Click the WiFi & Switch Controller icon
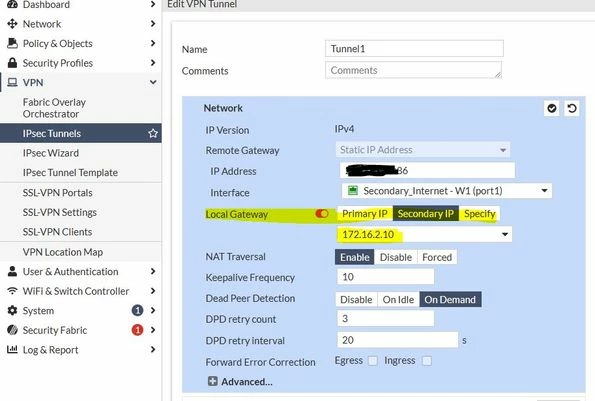The height and width of the screenshot is (401, 595). pos(13,291)
